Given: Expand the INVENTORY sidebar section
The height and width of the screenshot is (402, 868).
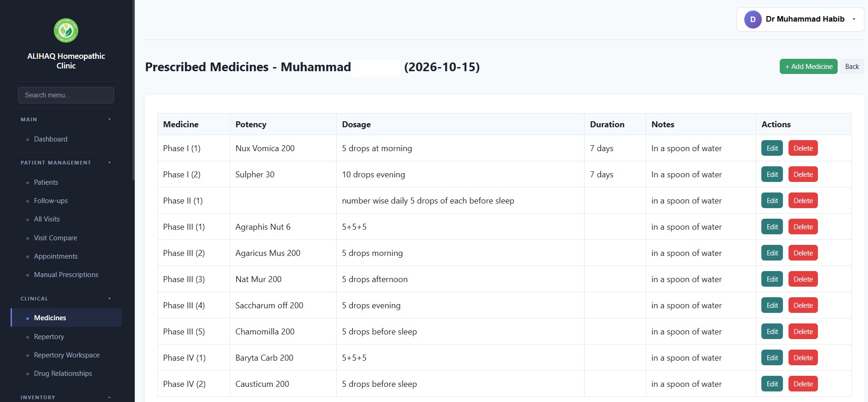Looking at the screenshot, I should point(66,397).
